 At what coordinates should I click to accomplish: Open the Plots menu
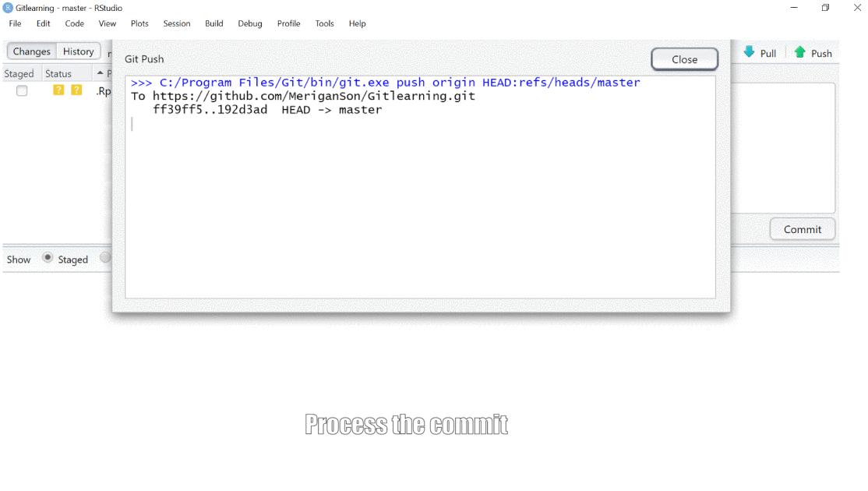click(x=139, y=23)
